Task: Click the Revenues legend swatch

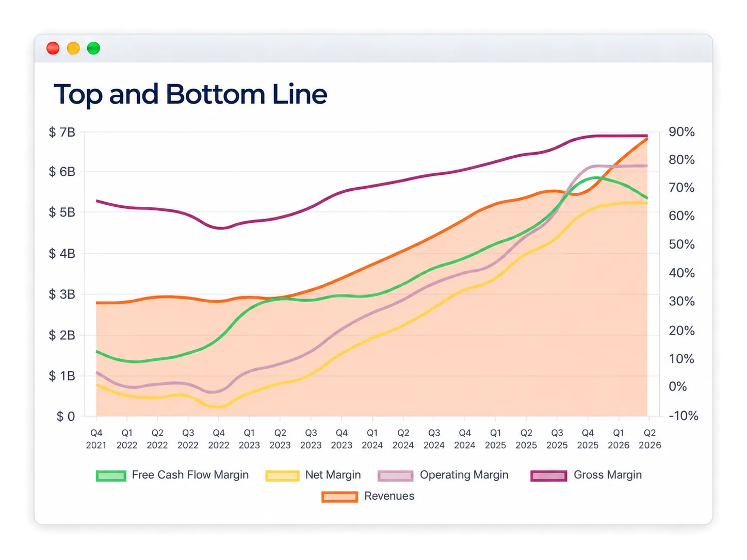Action: [x=339, y=497]
